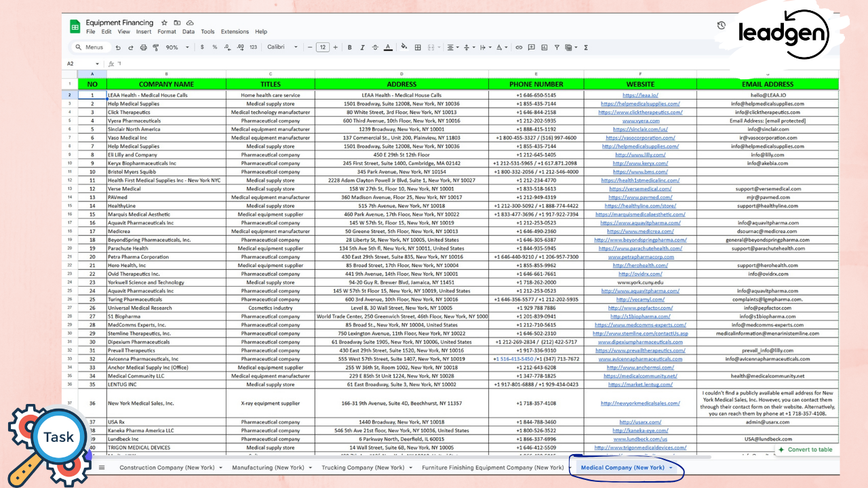
Task: Open the Functions sigma menu
Action: tap(586, 47)
